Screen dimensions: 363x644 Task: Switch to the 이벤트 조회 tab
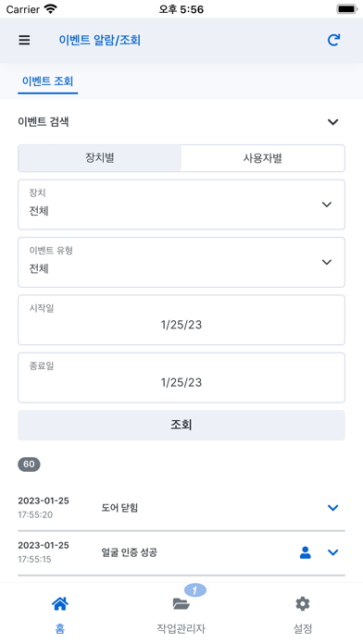[47, 81]
